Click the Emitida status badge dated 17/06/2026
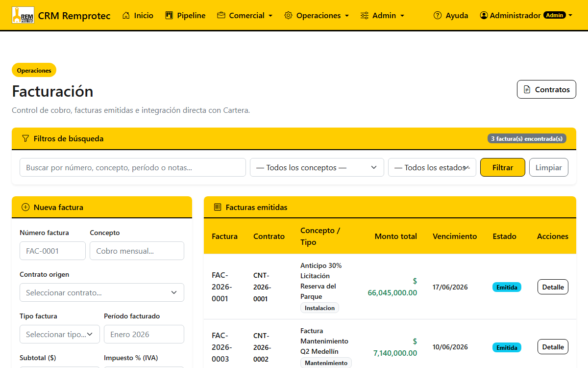588x368 pixels. (x=507, y=287)
